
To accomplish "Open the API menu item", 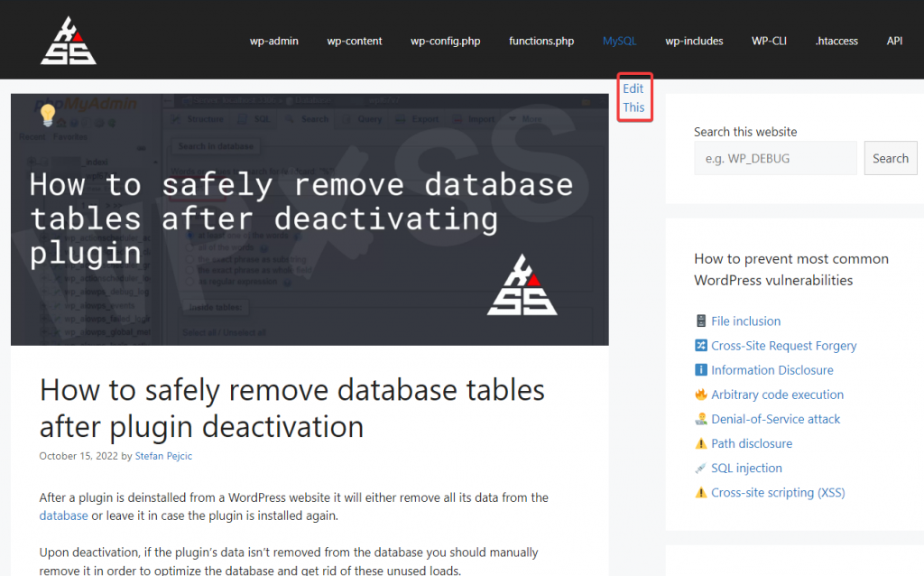I will coord(894,42).
